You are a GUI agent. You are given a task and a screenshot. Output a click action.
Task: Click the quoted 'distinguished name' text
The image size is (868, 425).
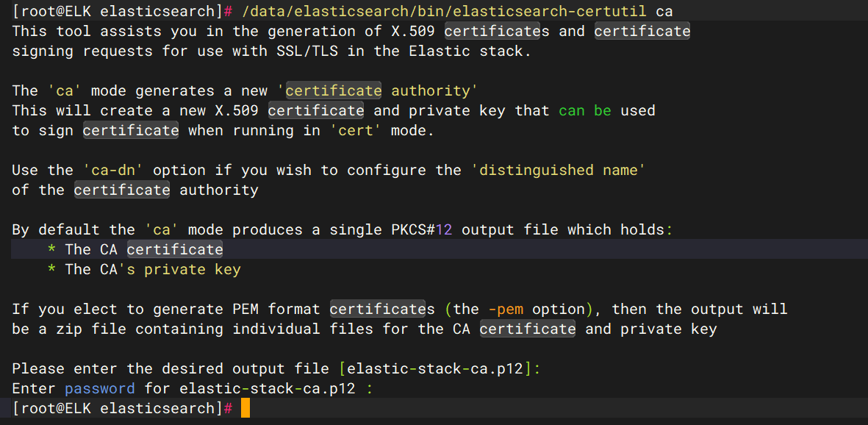[562, 171]
